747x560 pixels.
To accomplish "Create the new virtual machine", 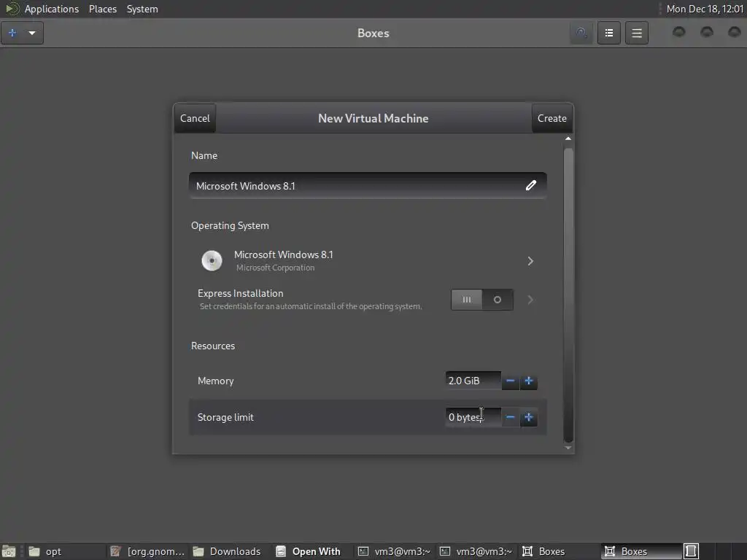I will [x=552, y=118].
